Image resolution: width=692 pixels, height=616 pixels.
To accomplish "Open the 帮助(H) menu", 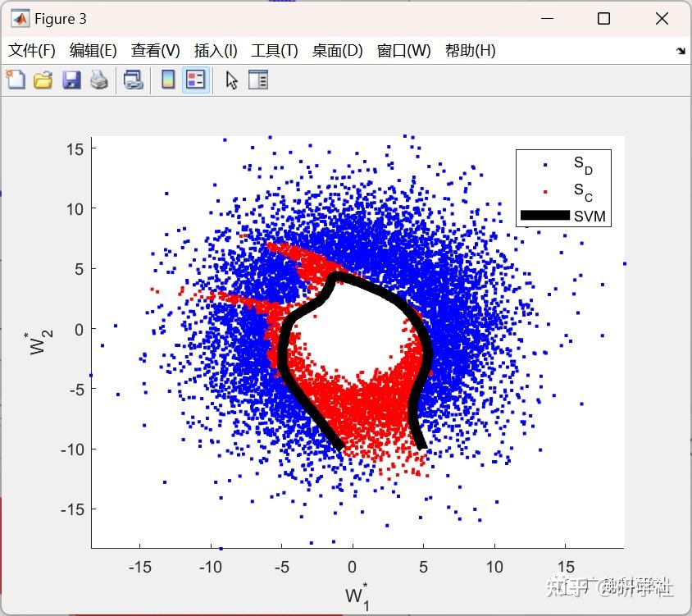I will 472,50.
